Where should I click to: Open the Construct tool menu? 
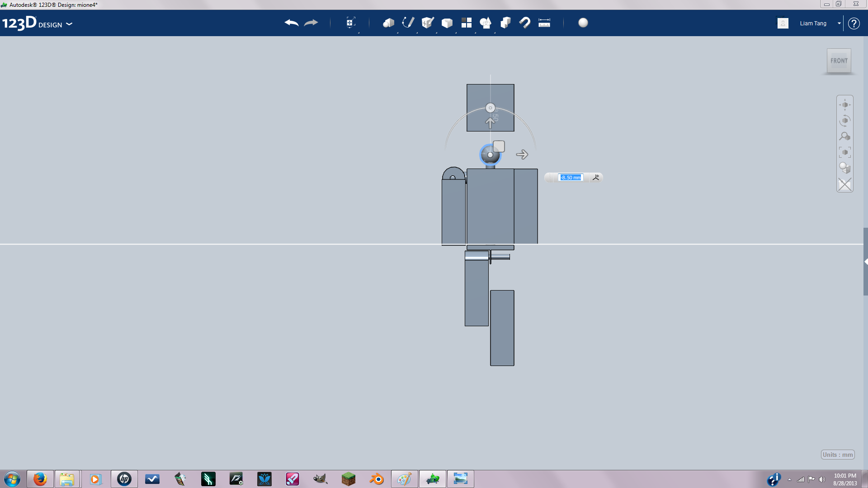428,23
